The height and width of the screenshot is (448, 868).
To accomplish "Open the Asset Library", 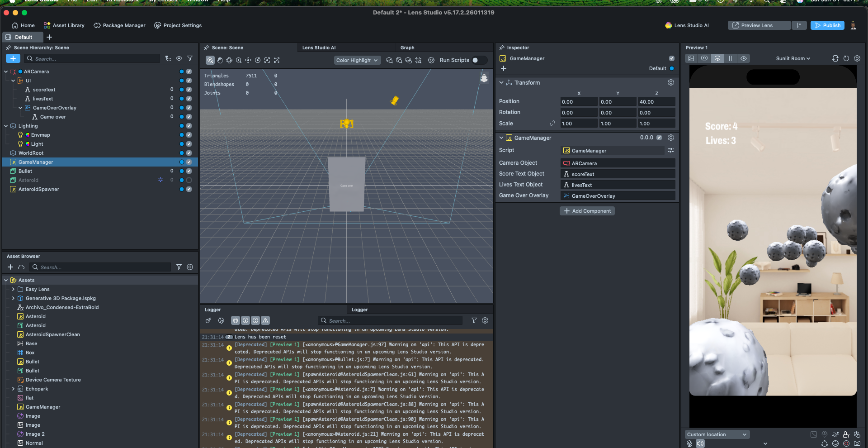I will click(64, 25).
